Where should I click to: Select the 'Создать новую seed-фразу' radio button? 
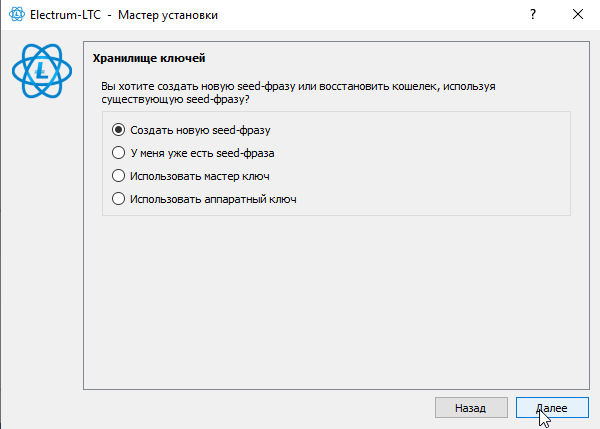point(118,130)
